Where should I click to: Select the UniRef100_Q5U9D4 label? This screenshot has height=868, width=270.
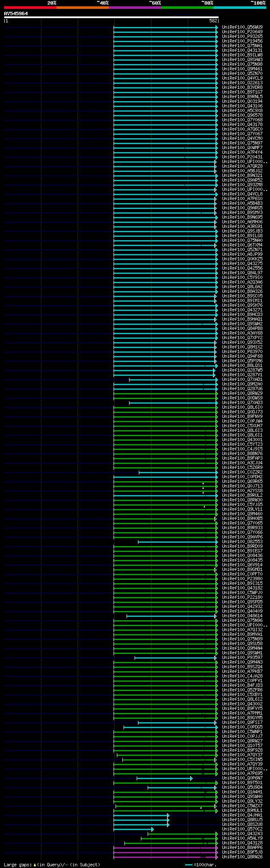point(242,787)
